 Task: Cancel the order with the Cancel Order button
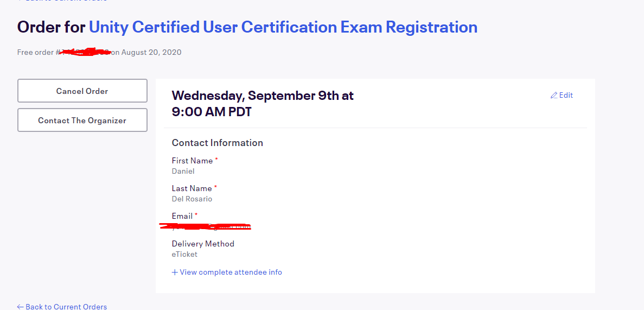(82, 91)
